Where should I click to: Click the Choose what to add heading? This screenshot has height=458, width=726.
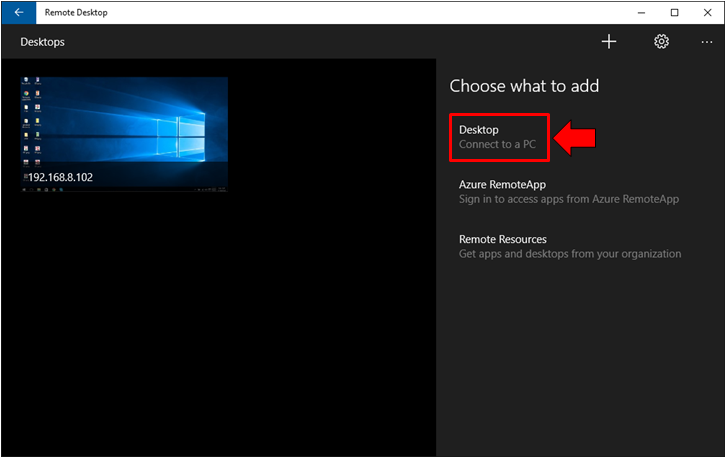[x=524, y=86]
